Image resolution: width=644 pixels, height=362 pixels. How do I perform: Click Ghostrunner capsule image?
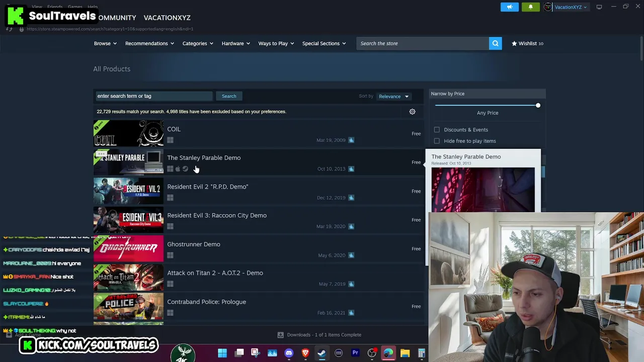point(128,248)
